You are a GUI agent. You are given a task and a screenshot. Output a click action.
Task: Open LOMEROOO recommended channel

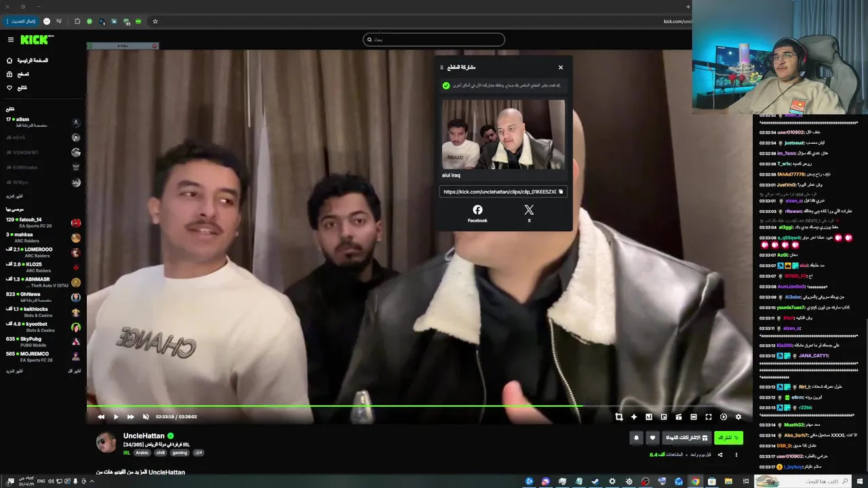click(x=43, y=252)
